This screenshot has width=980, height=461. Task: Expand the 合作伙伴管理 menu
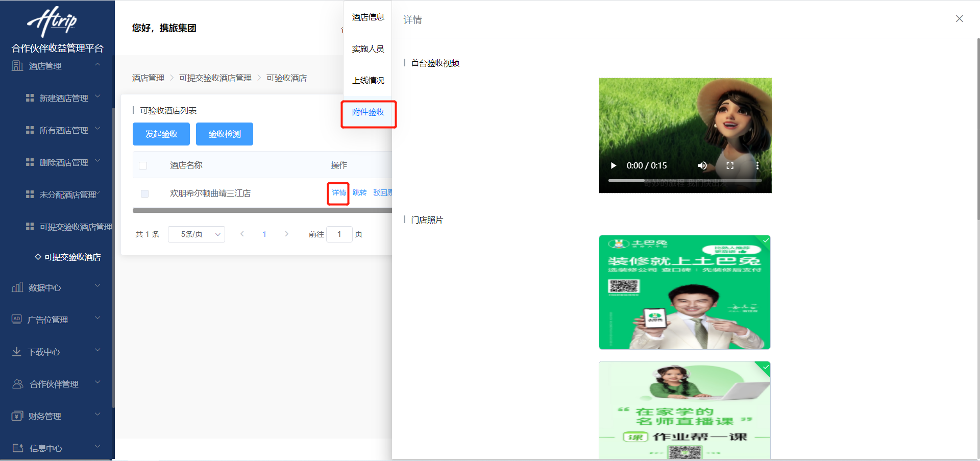click(x=97, y=382)
